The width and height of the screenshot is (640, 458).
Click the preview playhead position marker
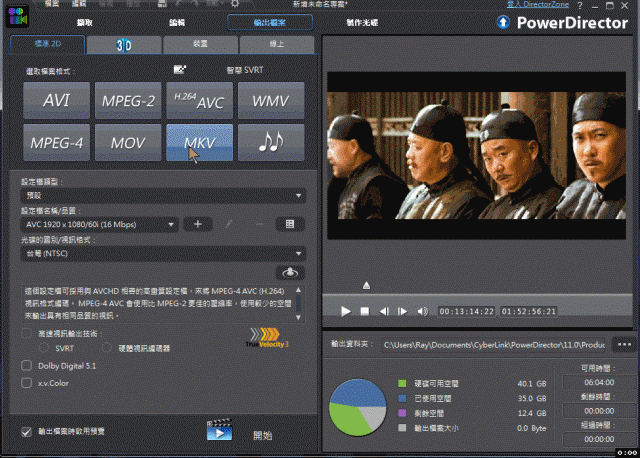367,285
